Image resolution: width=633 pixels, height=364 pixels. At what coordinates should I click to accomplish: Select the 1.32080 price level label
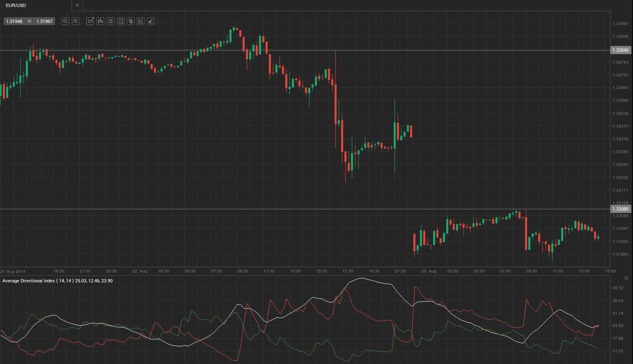(620, 209)
